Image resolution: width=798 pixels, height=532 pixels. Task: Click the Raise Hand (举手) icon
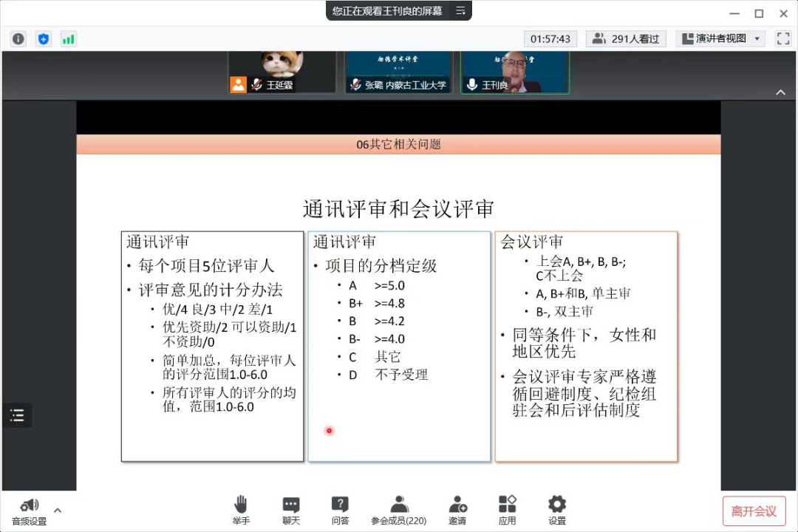241,510
